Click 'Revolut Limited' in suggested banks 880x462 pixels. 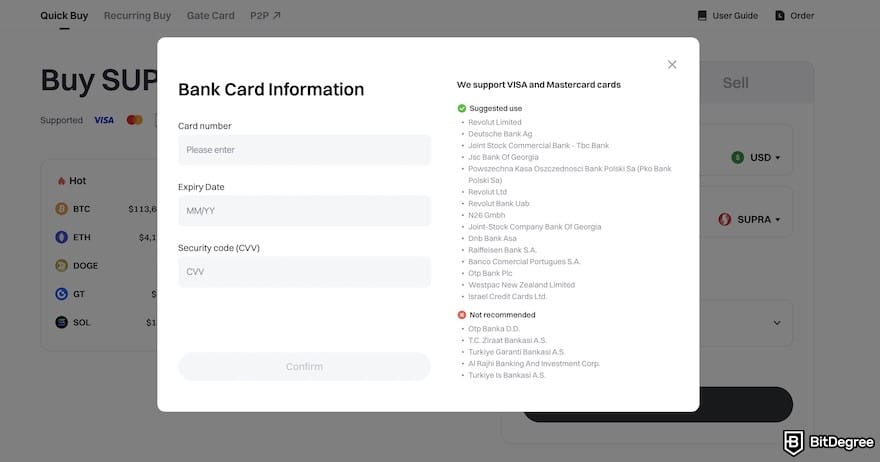coord(494,122)
